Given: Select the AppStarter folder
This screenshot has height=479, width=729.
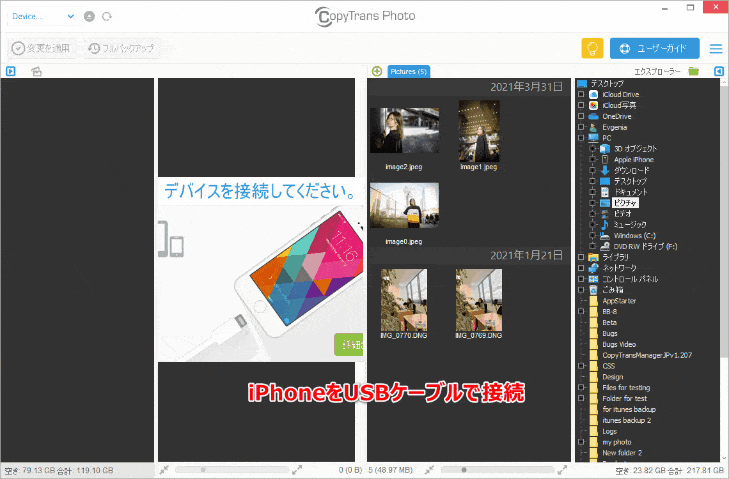Looking at the screenshot, I should point(619,301).
